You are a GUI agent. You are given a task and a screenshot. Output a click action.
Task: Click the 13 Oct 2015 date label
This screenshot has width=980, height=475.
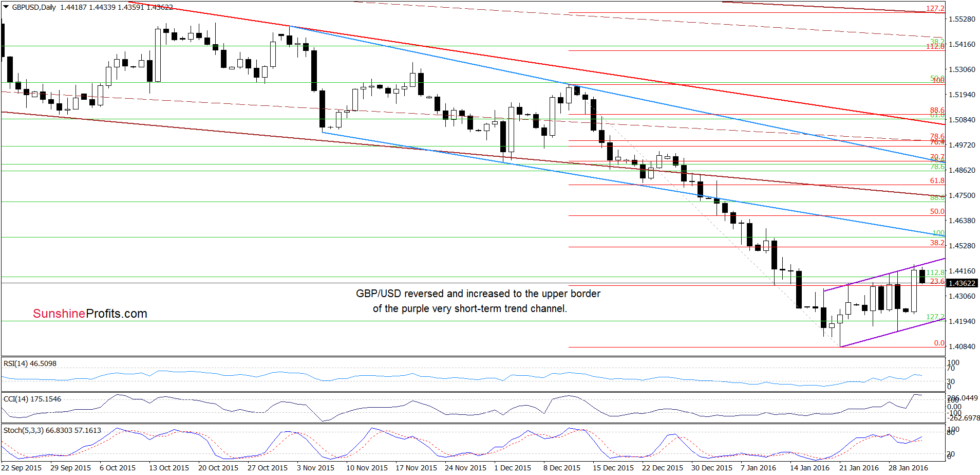pyautogui.click(x=169, y=468)
